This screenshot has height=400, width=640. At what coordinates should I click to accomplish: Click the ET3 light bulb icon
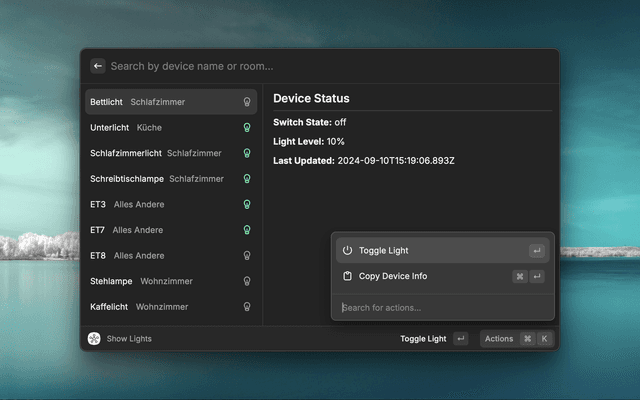click(247, 204)
